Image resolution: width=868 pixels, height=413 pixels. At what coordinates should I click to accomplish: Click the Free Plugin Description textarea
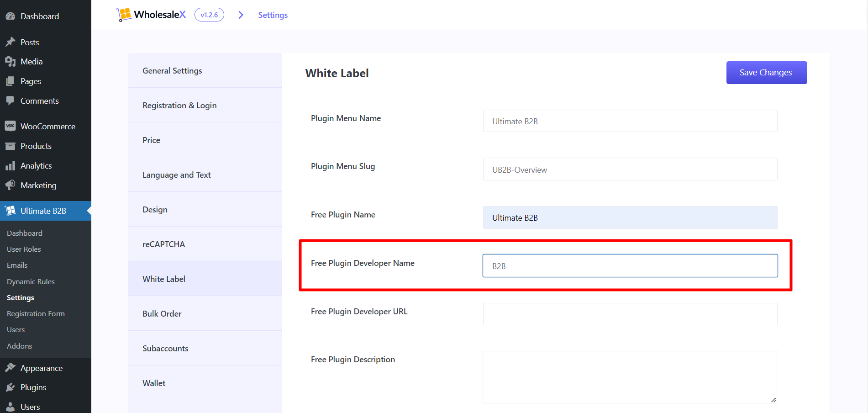point(630,377)
